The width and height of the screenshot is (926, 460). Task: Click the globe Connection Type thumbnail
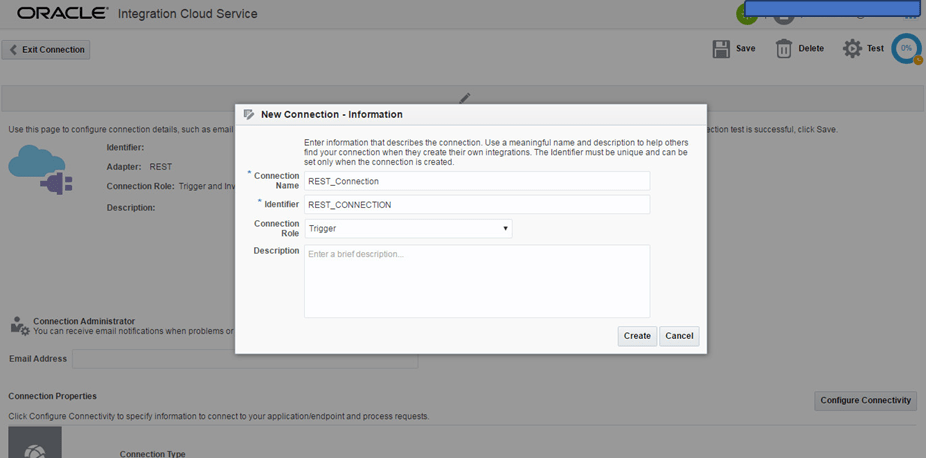[35, 443]
